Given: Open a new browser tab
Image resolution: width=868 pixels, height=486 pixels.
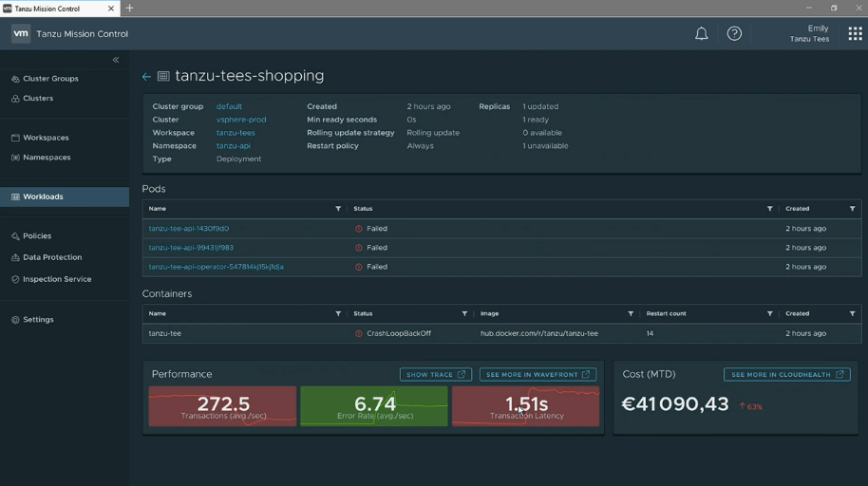Looking at the screenshot, I should [x=129, y=9].
